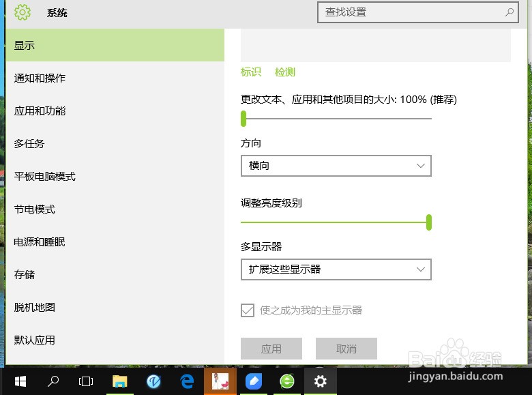Click the magnifier icon in 查找设置 box
The width and height of the screenshot is (532, 395).
click(x=509, y=12)
